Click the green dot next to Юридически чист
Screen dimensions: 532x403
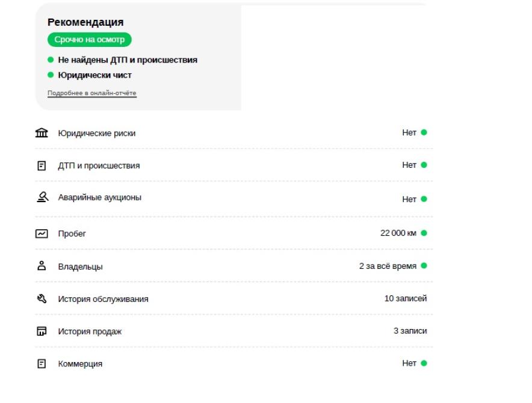click(51, 75)
